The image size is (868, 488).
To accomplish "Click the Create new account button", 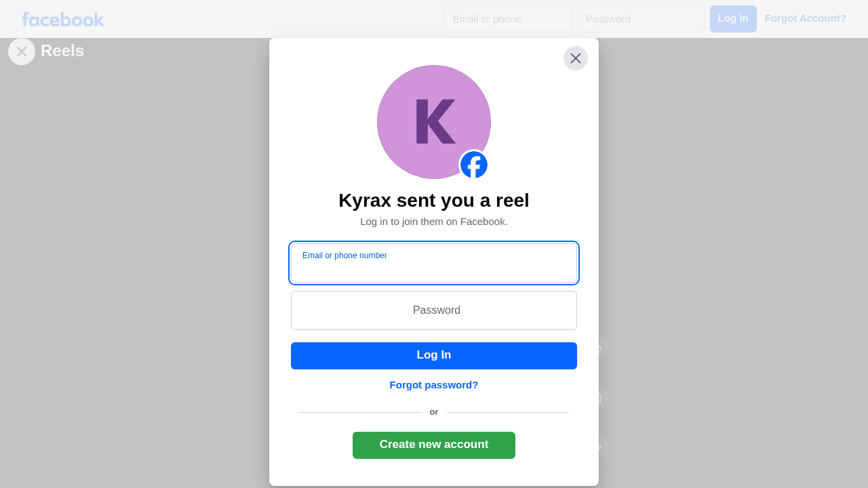I will [434, 445].
